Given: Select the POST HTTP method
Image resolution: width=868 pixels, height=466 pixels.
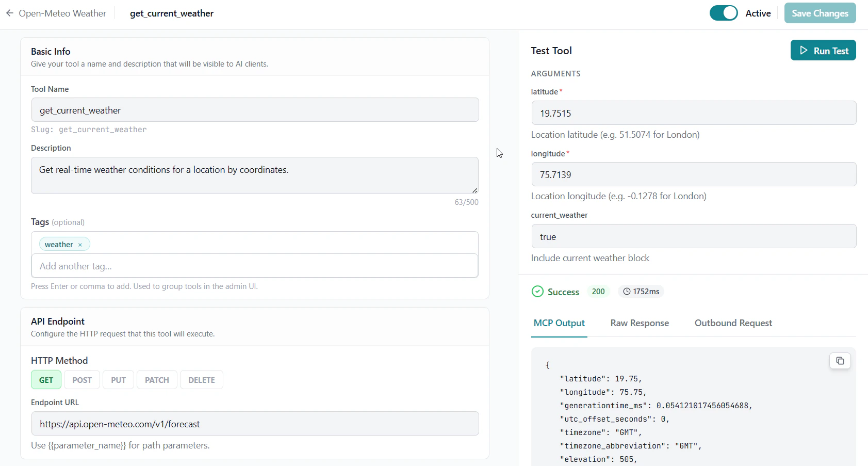Looking at the screenshot, I should (x=82, y=380).
